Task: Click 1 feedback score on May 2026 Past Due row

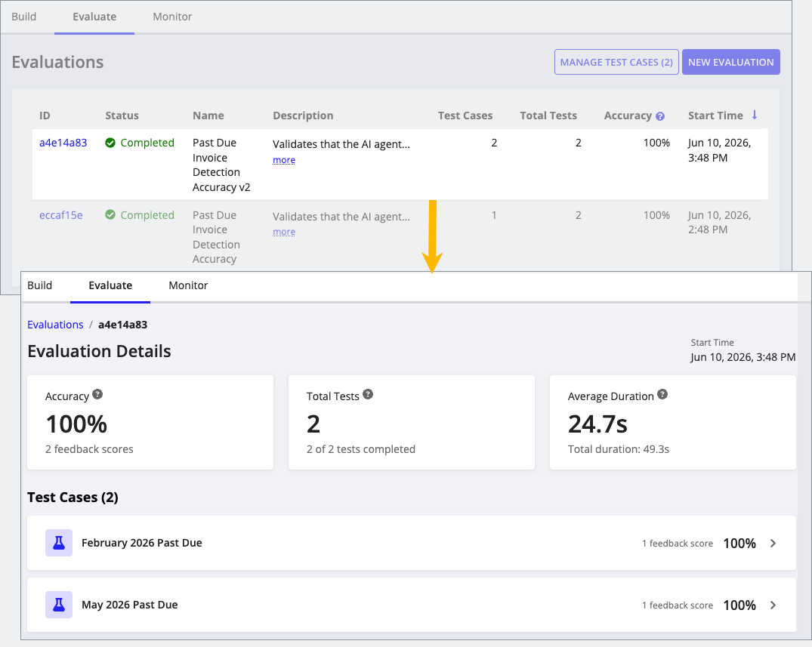Action: pyautogui.click(x=678, y=605)
